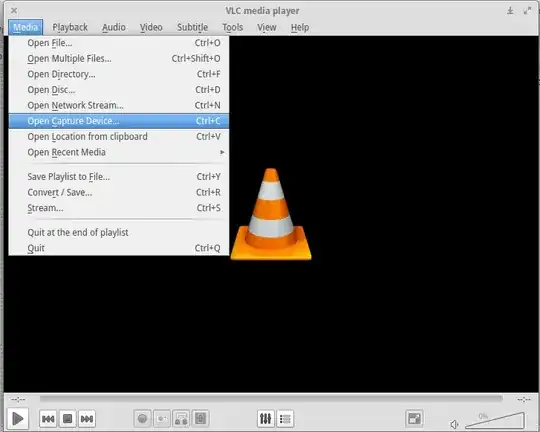Toggle the playlist view icon
The height and width of the screenshot is (432, 540).
[x=285, y=419]
